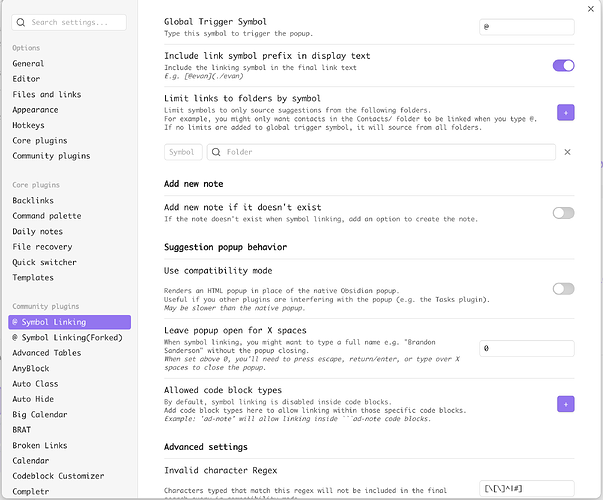Click the Search settings input box
Screen dimensions: 603x500
point(70,21)
